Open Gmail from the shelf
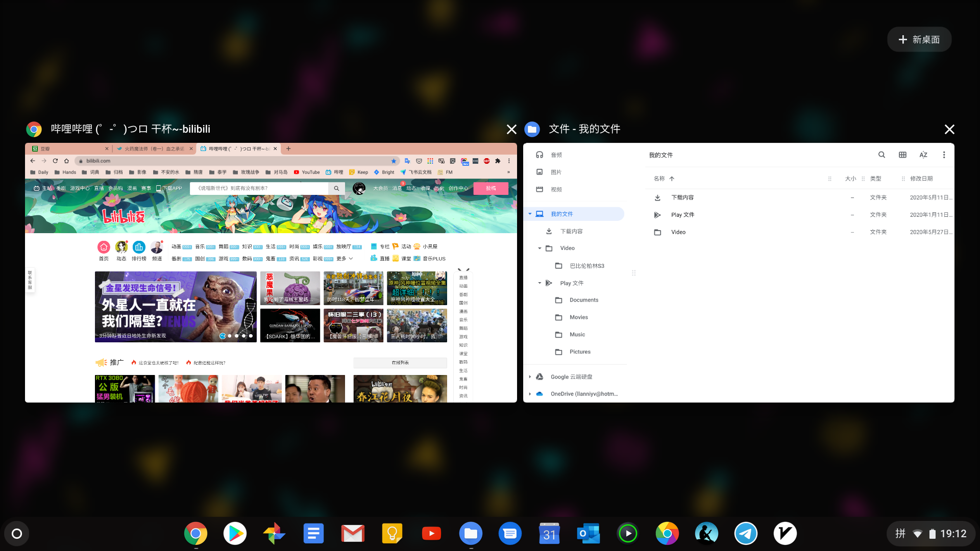The width and height of the screenshot is (980, 551). 353,534
